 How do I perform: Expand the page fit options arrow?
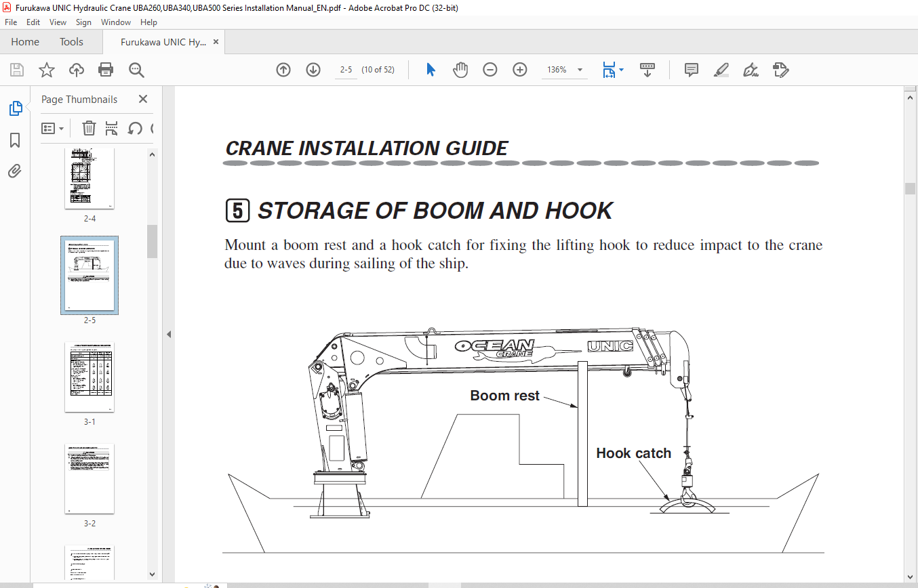(622, 70)
